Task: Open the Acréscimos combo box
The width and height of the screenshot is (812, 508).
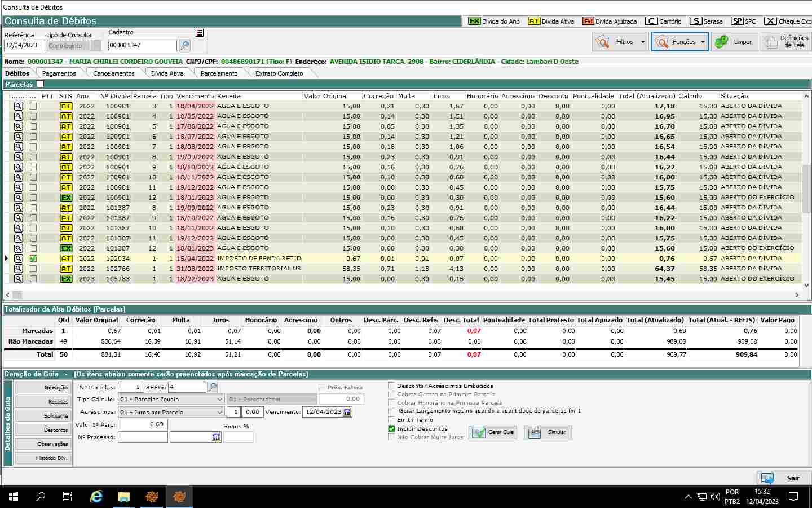Action: pos(219,412)
